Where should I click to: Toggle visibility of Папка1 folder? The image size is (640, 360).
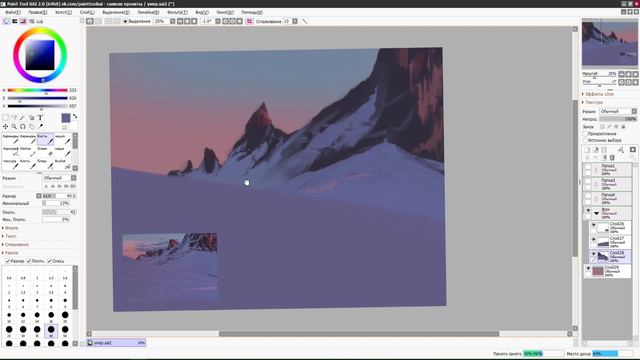pyautogui.click(x=588, y=167)
